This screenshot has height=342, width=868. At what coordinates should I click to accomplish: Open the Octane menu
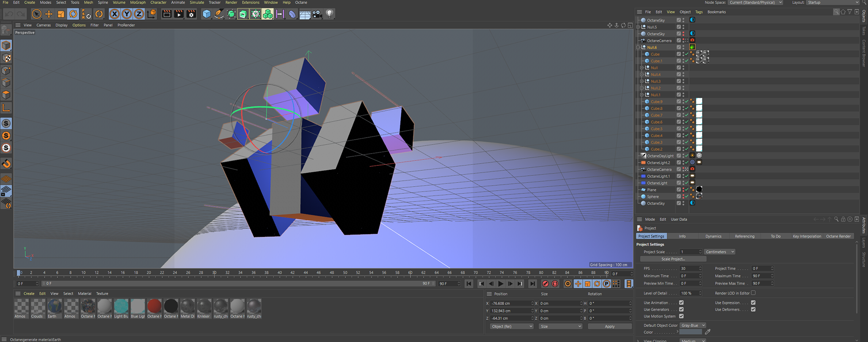301,3
